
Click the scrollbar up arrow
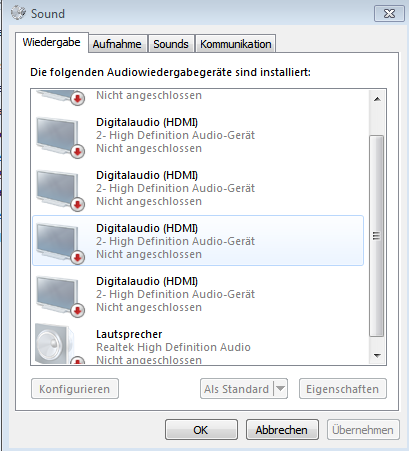(377, 99)
